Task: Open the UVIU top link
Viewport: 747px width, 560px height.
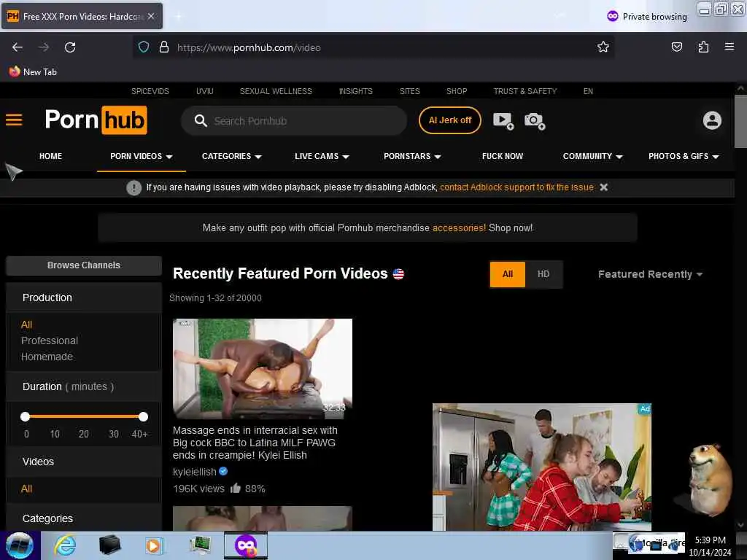Action: [205, 91]
